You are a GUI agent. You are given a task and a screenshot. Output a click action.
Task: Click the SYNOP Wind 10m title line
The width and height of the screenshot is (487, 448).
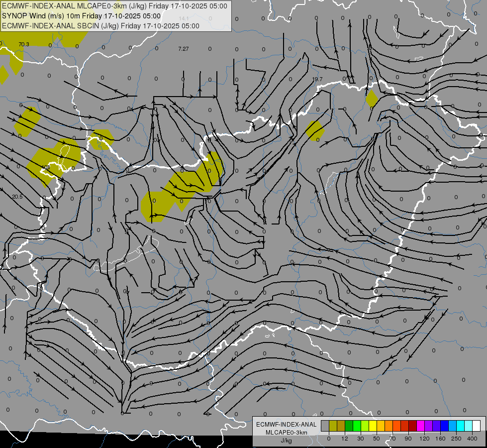coord(82,16)
